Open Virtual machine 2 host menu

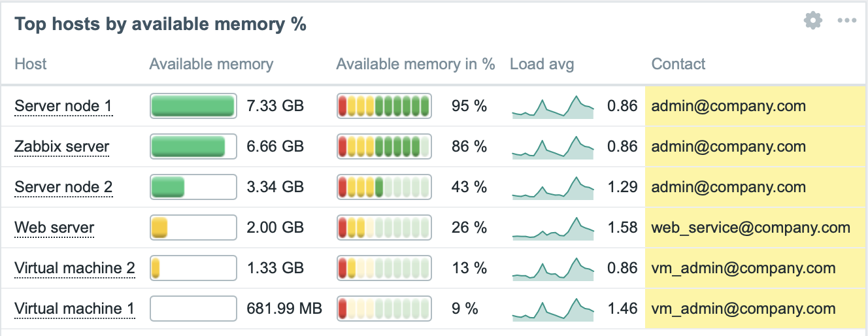75,268
